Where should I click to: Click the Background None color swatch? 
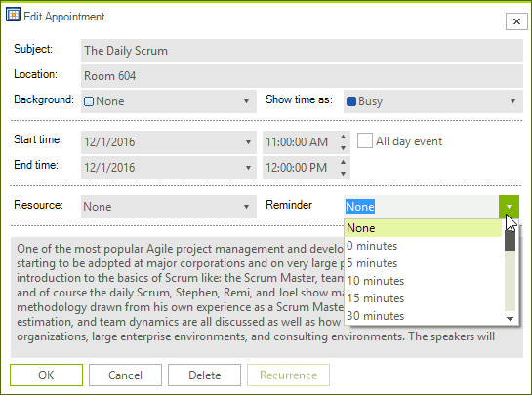pos(89,101)
